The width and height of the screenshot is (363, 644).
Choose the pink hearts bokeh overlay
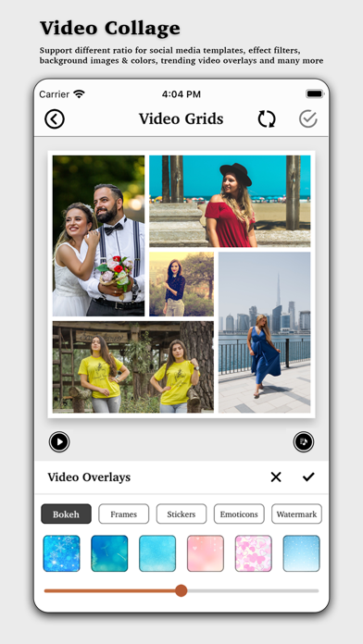(x=253, y=553)
